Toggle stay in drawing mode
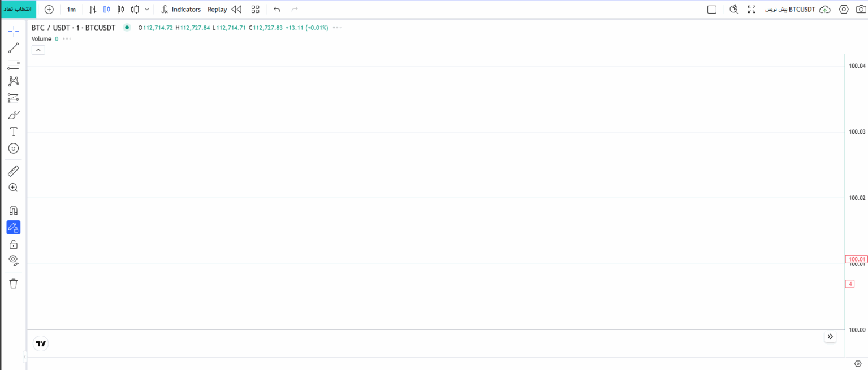This screenshot has height=370, width=868. (14, 228)
